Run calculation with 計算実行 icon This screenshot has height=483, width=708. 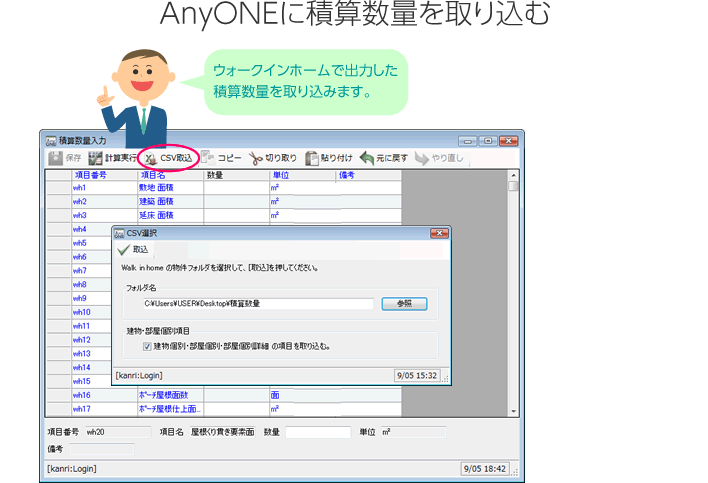click(95, 158)
